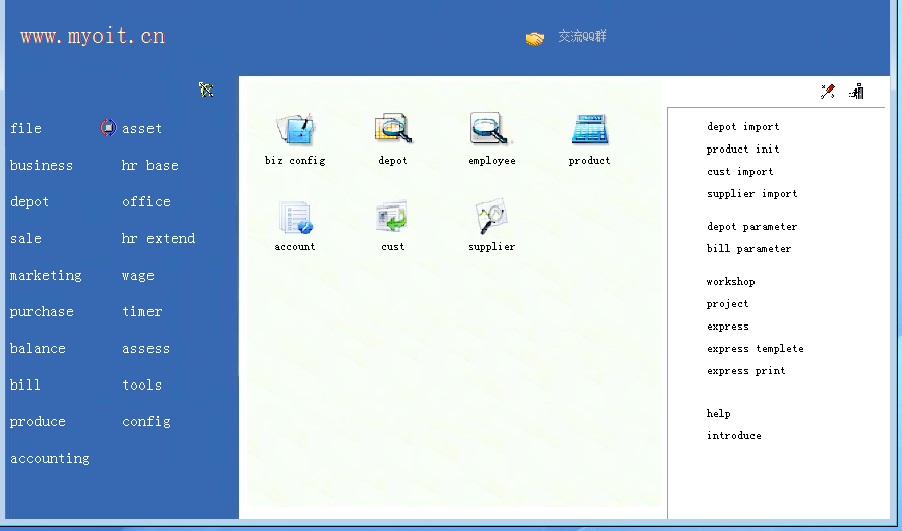
Task: Click the handshake icon in header
Action: coord(535,38)
